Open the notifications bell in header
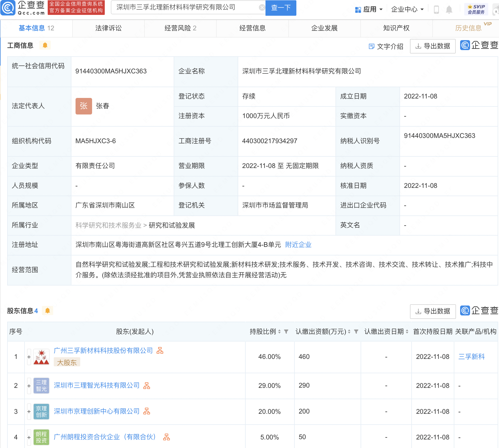 click(449, 10)
